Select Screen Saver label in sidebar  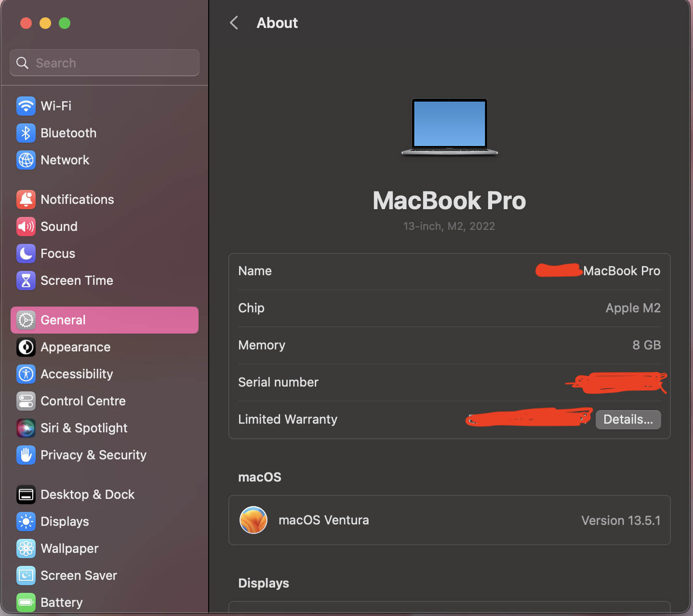(79, 576)
